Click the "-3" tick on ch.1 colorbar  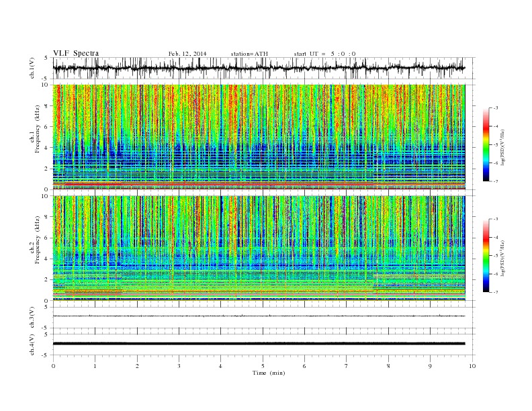point(495,108)
